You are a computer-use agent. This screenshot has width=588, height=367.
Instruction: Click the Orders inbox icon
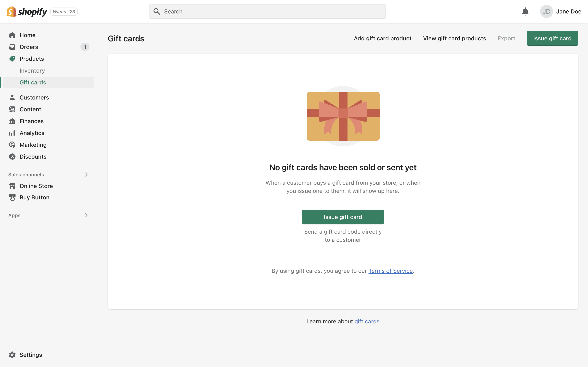pos(12,47)
